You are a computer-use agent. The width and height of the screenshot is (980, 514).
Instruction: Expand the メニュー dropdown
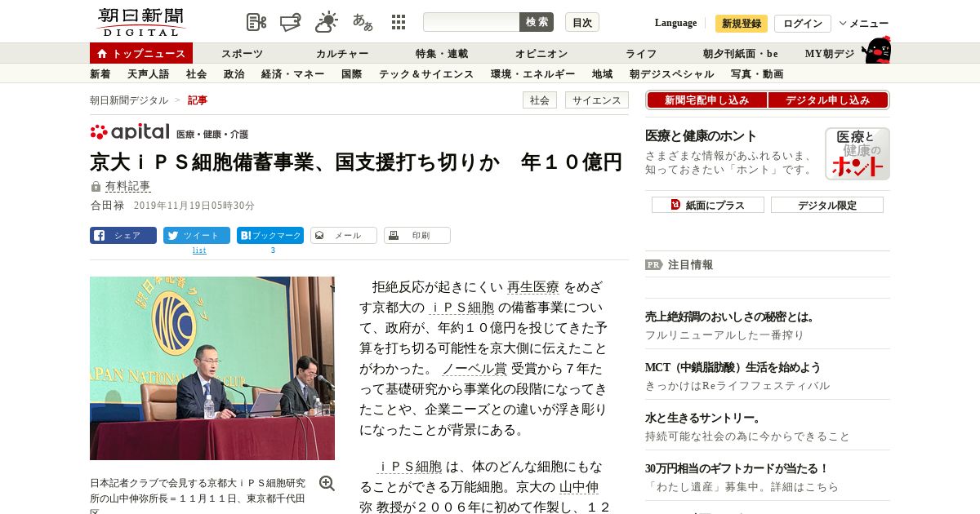tap(864, 24)
